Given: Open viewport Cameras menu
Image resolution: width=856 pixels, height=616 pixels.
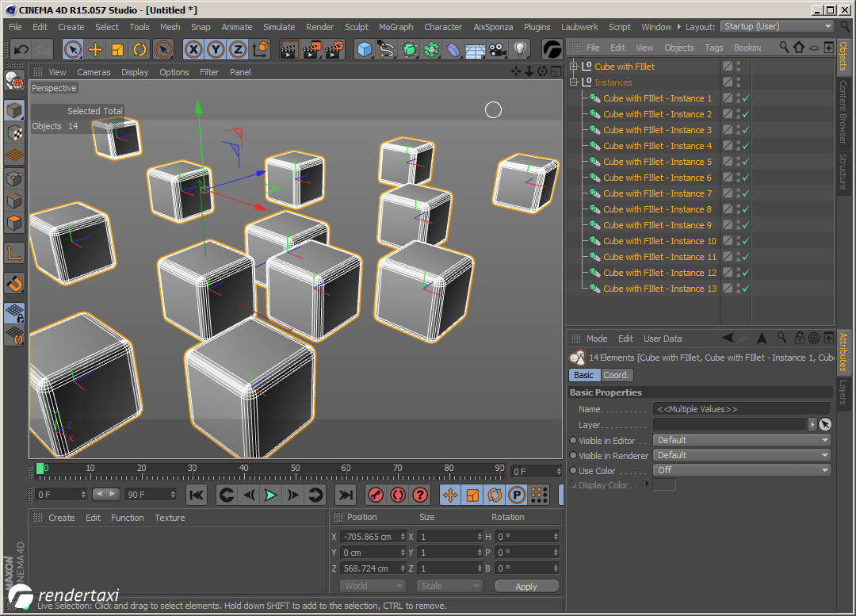Looking at the screenshot, I should (94, 72).
